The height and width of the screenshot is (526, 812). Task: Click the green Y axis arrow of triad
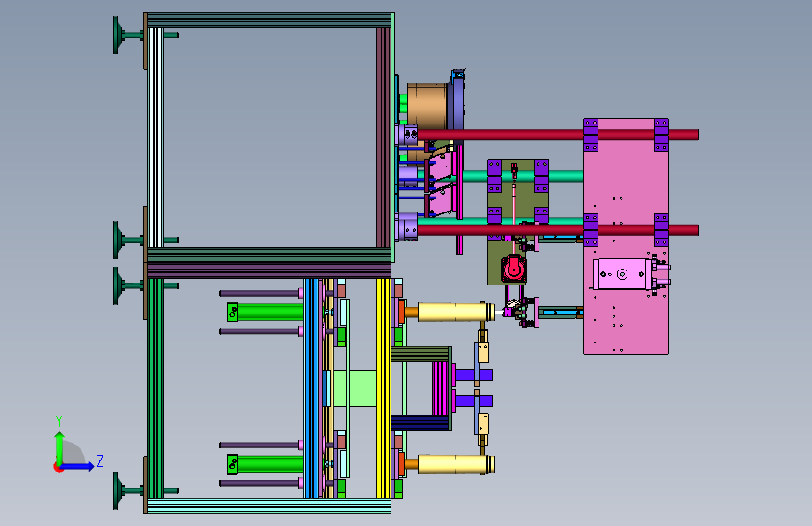tap(60, 448)
